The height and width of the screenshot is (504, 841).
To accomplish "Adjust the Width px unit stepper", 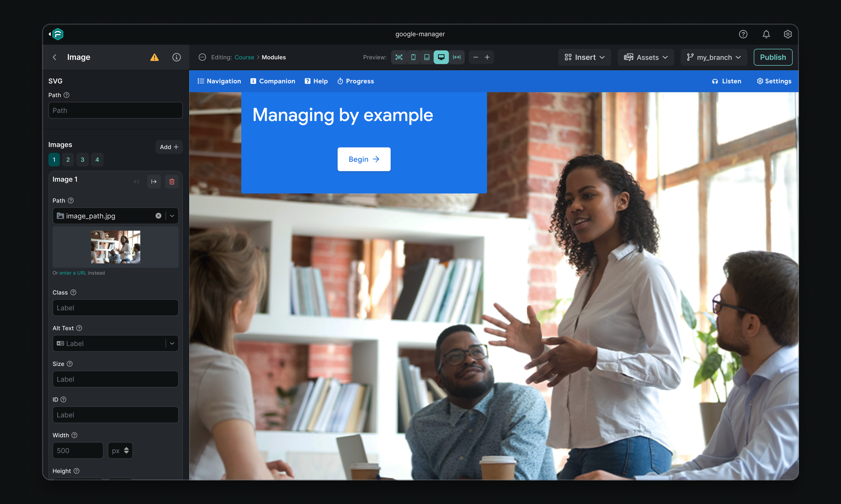I will tap(126, 450).
